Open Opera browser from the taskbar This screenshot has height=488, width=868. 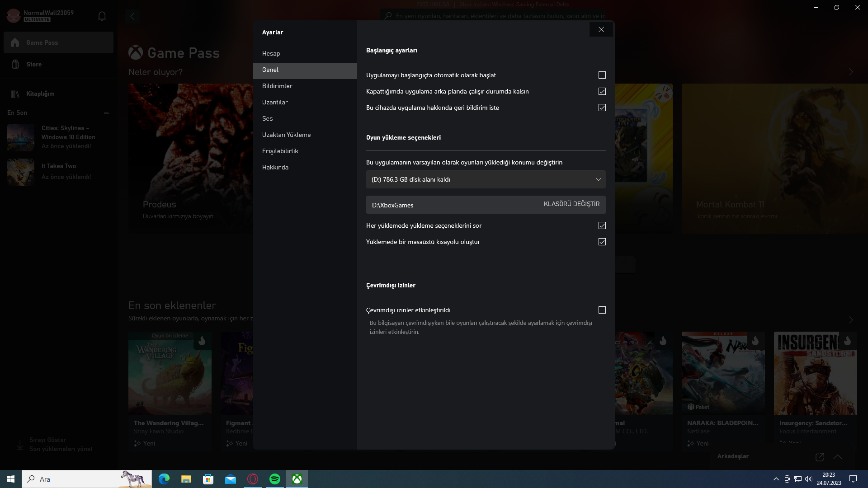[253, 479]
